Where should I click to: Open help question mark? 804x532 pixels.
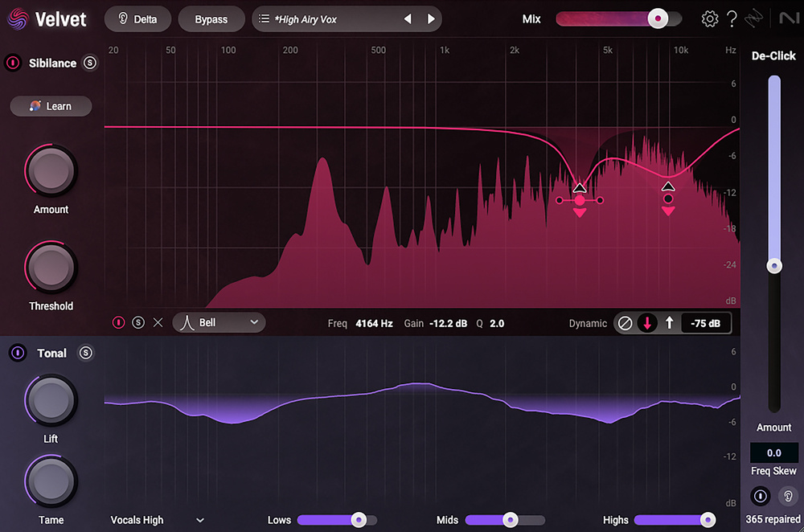coord(732,19)
